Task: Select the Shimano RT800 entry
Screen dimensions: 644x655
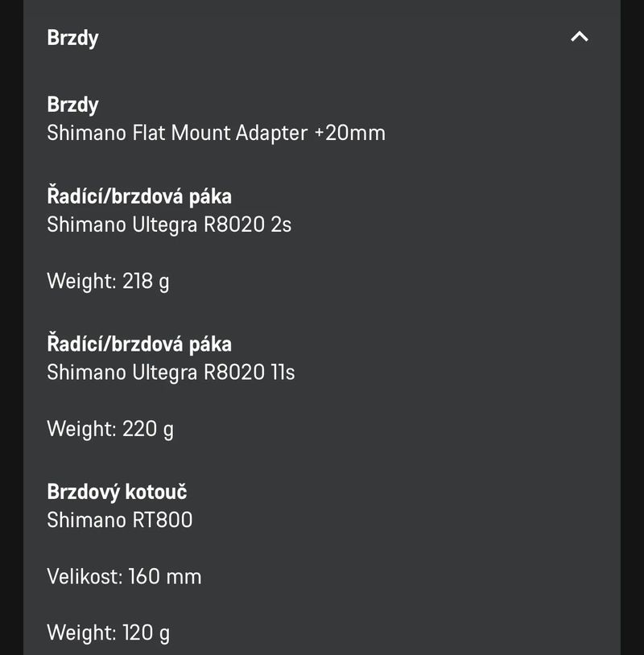Action: point(120,520)
